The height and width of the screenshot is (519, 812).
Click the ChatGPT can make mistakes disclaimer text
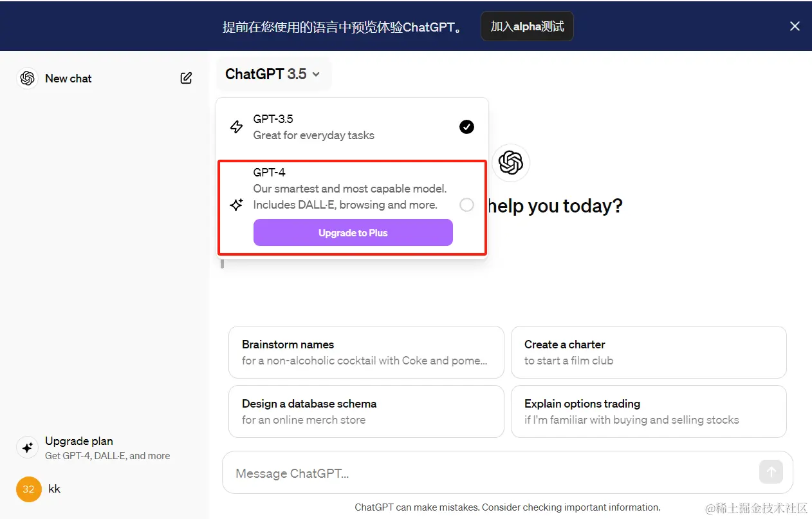508,507
